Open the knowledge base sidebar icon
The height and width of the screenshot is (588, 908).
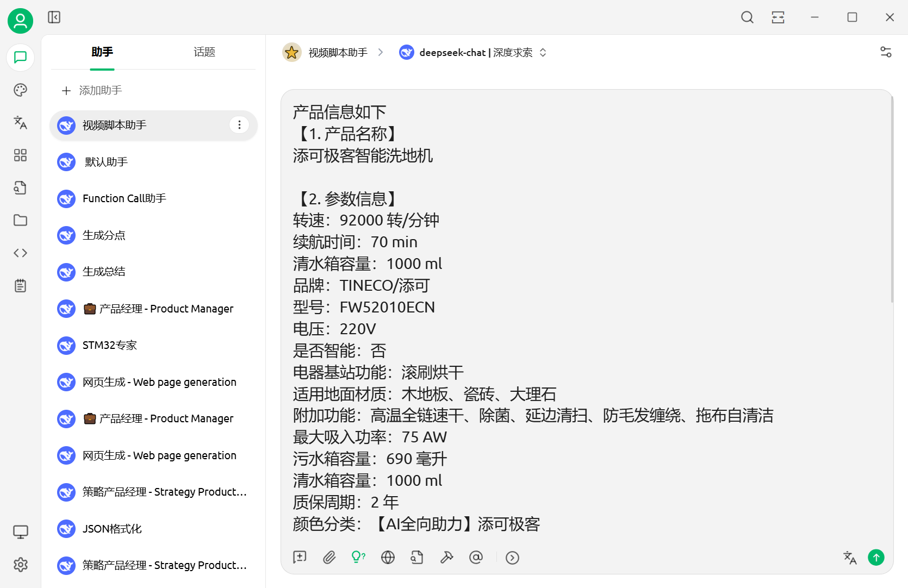click(x=20, y=188)
